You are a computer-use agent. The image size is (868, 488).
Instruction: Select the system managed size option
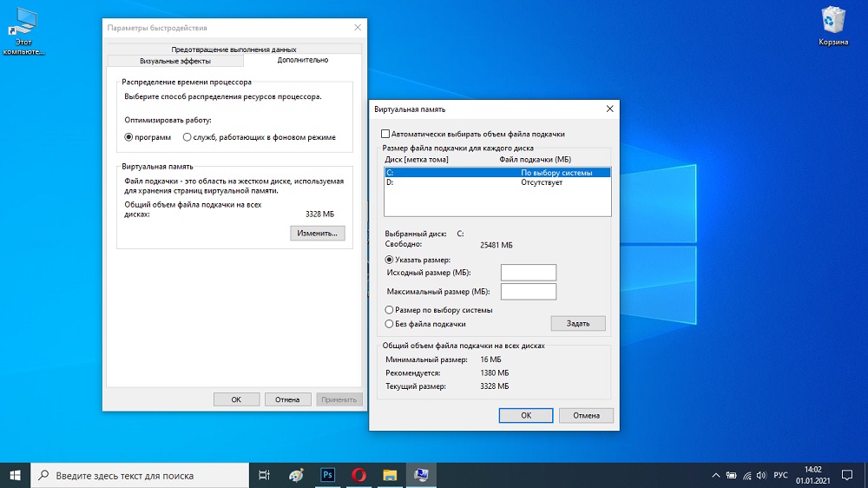[x=390, y=310]
